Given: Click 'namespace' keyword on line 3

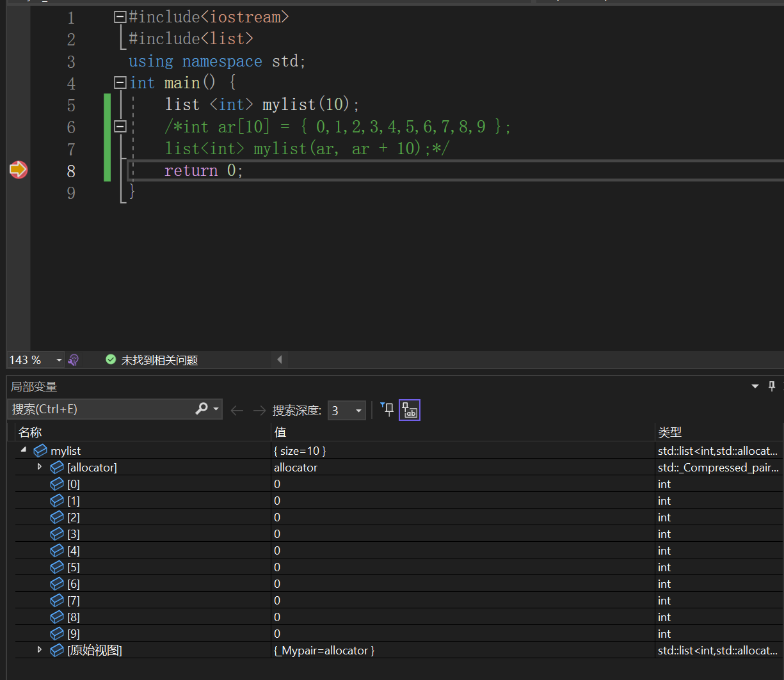Looking at the screenshot, I should [x=222, y=61].
